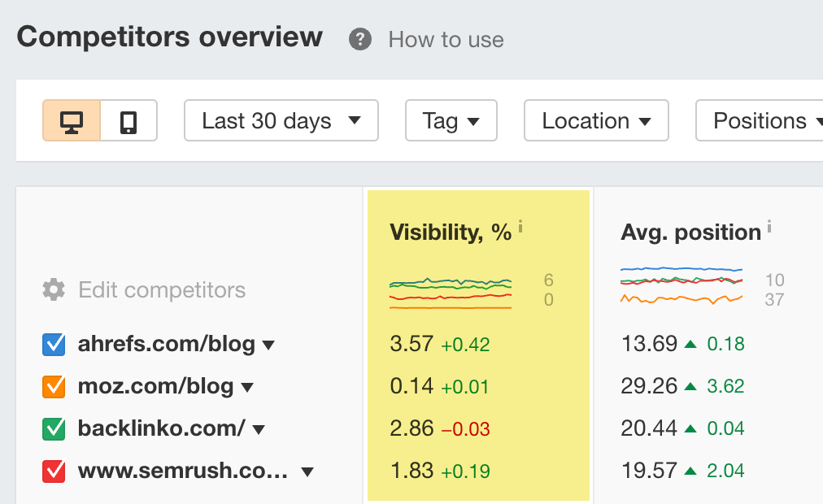Open the help icon beside Competitors overview

coord(359,38)
